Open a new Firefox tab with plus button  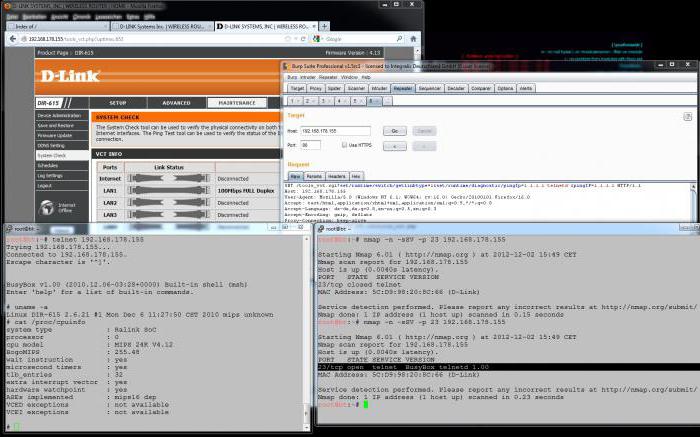tap(325, 26)
